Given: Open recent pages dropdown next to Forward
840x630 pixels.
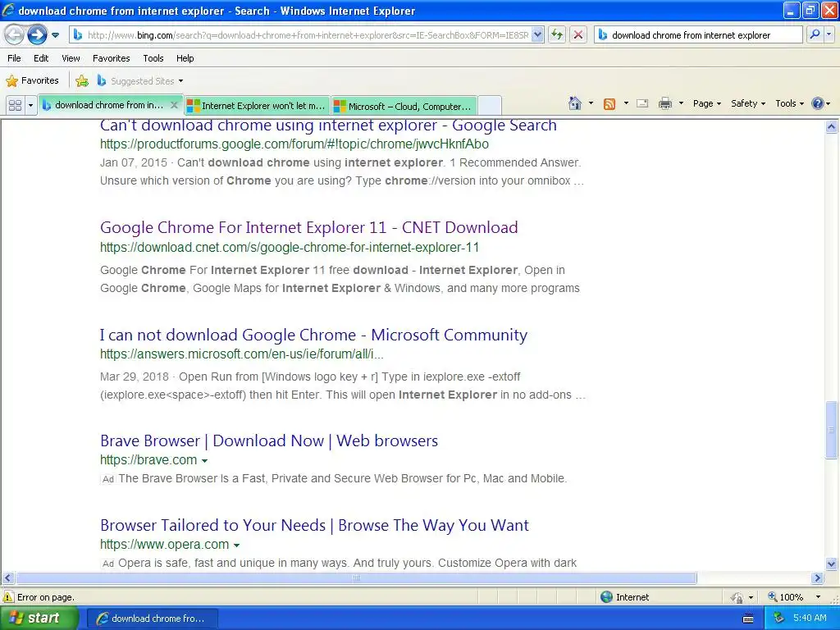Looking at the screenshot, I should pyautogui.click(x=55, y=35).
